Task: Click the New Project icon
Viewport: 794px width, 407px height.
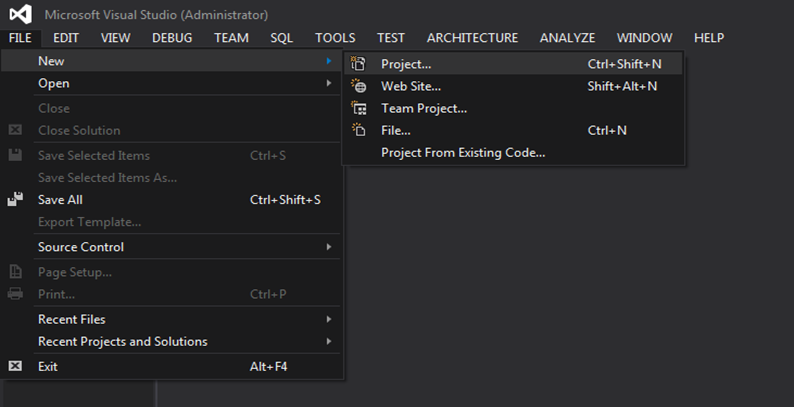Action: point(359,64)
